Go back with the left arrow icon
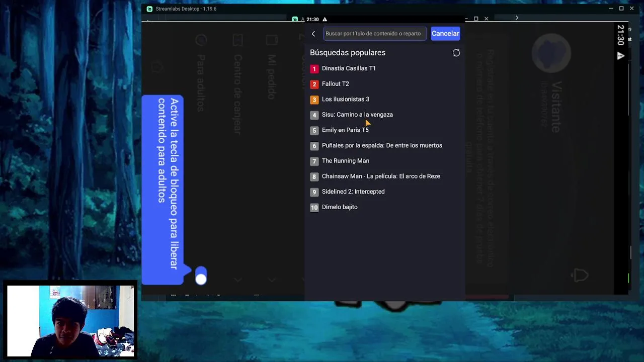The height and width of the screenshot is (362, 644). point(313,34)
